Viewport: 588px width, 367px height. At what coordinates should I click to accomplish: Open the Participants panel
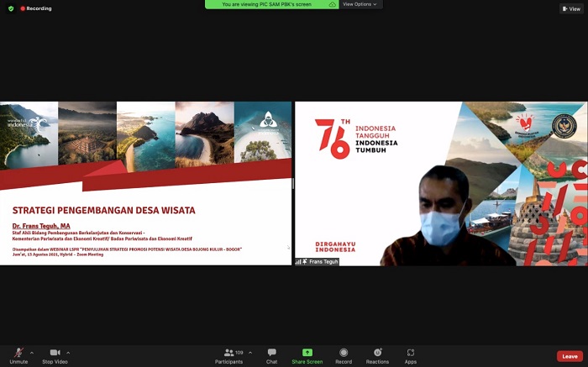(228, 354)
